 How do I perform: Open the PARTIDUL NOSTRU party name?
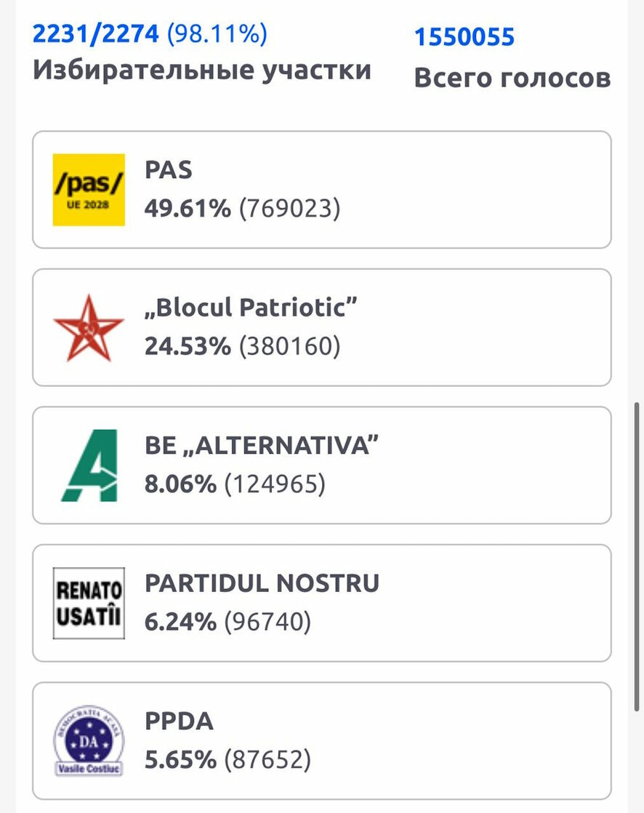(x=262, y=583)
